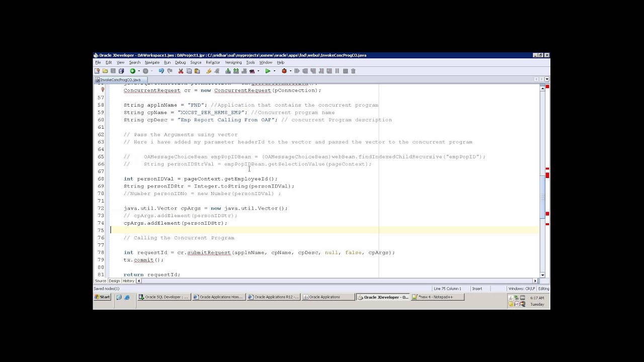
Task: Click the vertical scrollbar down arrow
Action: pyautogui.click(x=542, y=275)
